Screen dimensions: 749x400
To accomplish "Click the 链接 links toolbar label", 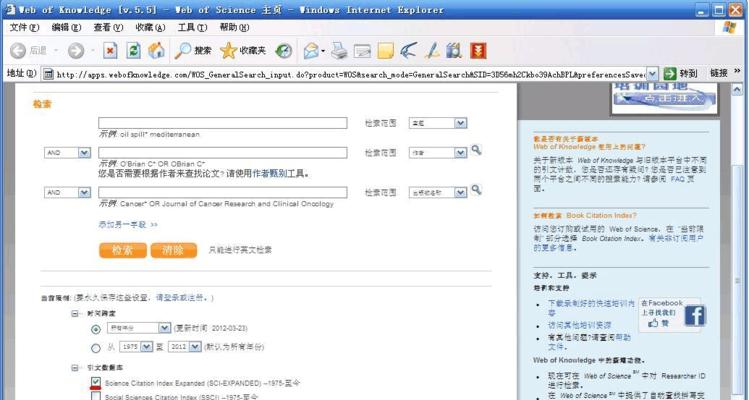I will click(x=718, y=73).
